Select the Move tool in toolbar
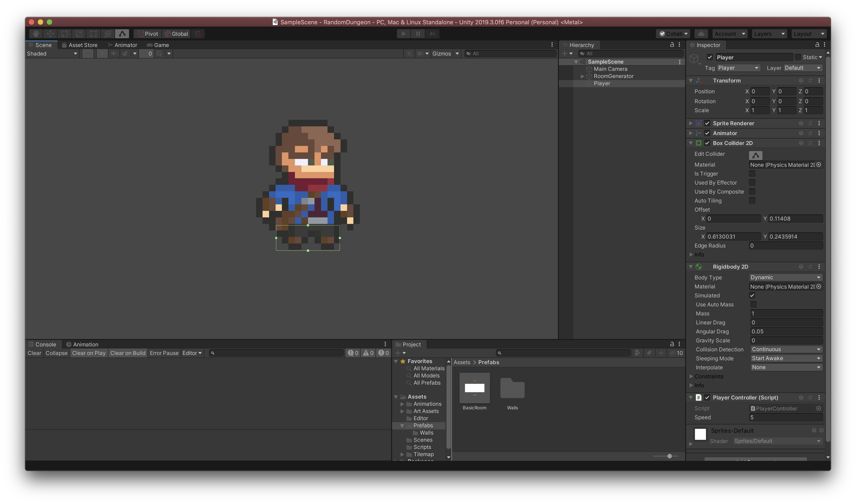Screen dimensions: 856x504 coord(50,34)
